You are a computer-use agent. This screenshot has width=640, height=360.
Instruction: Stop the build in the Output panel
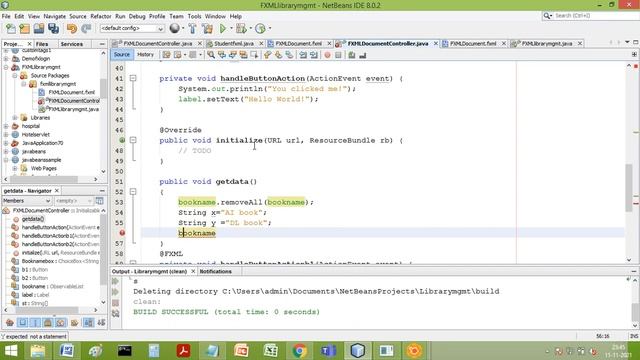116,303
